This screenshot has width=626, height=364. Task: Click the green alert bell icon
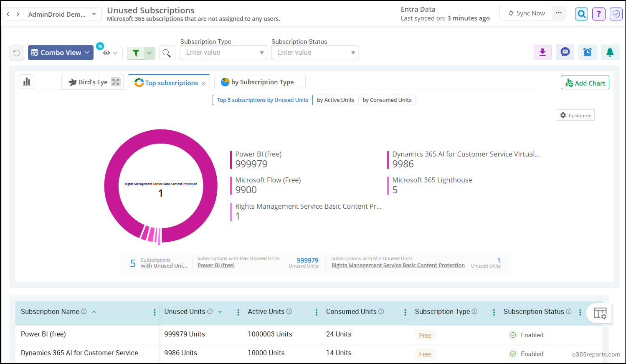tap(610, 52)
